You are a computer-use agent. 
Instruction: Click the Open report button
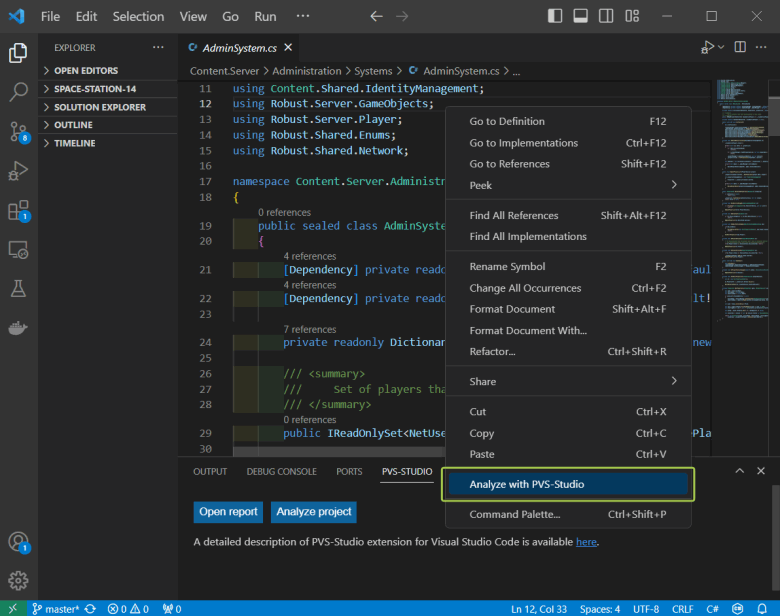pyautogui.click(x=228, y=512)
